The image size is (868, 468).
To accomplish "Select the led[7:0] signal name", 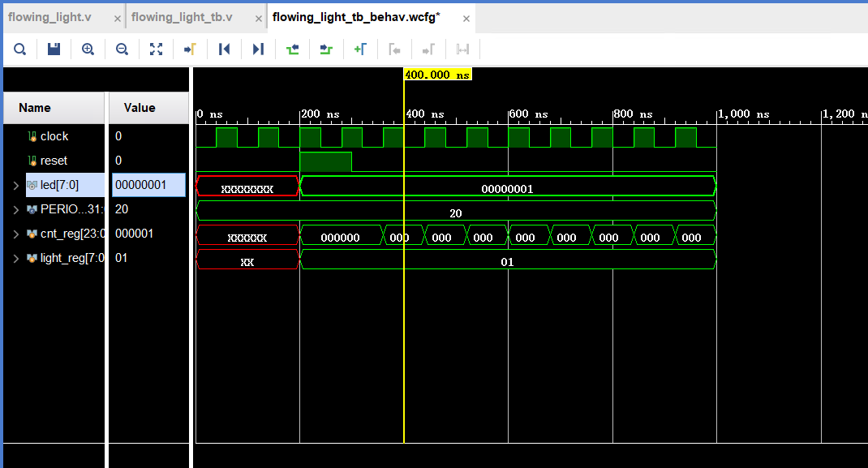I will (60, 185).
